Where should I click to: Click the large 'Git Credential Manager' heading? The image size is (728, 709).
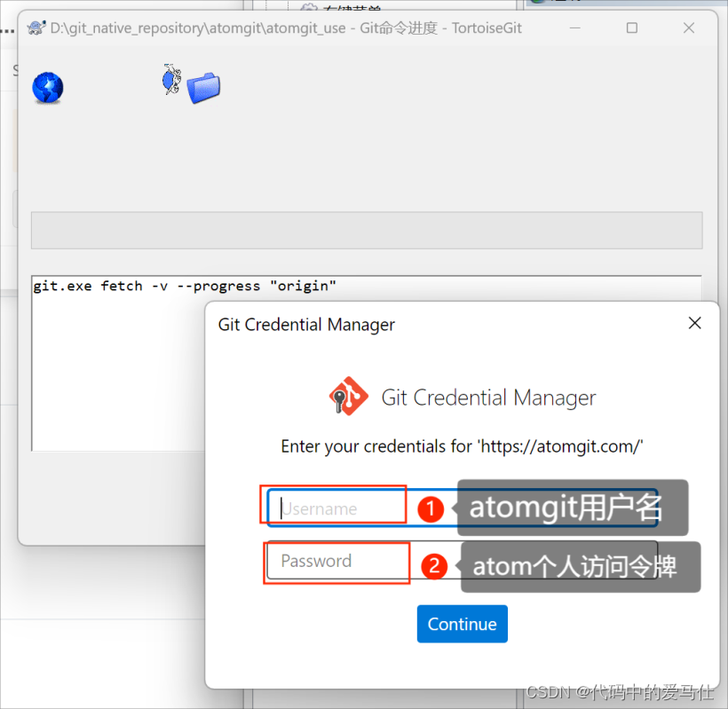coord(488,398)
